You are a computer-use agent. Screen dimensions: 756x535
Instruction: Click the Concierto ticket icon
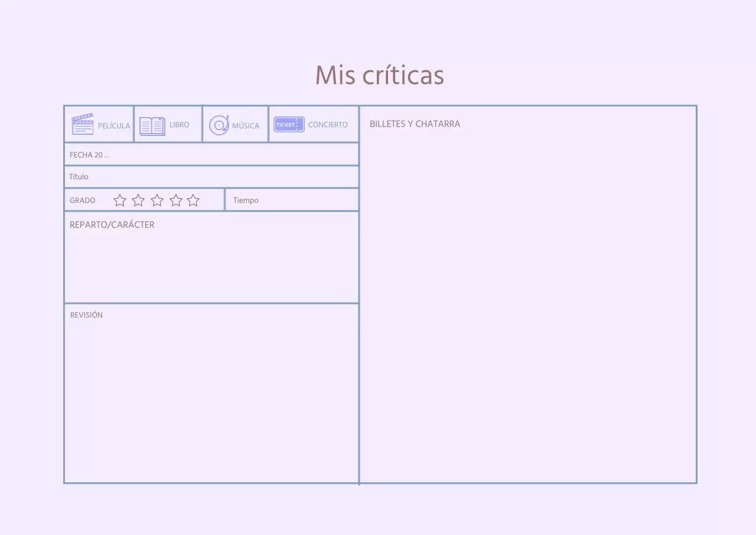coord(289,124)
